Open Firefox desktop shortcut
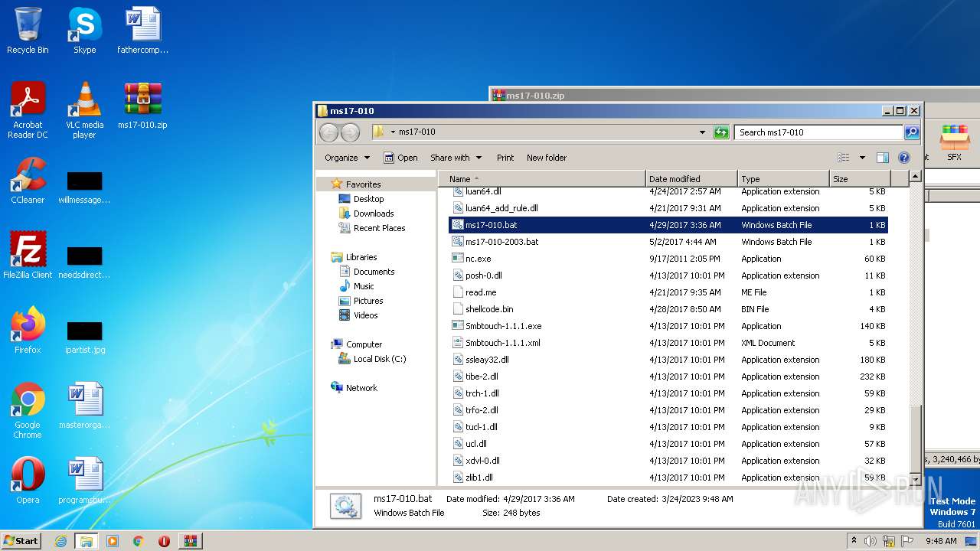 (x=28, y=331)
